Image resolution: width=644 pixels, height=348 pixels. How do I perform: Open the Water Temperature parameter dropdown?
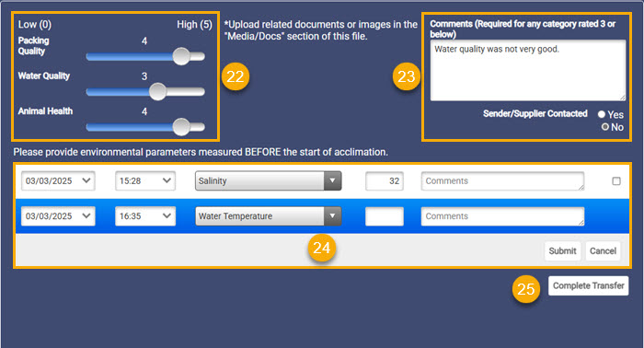point(269,216)
